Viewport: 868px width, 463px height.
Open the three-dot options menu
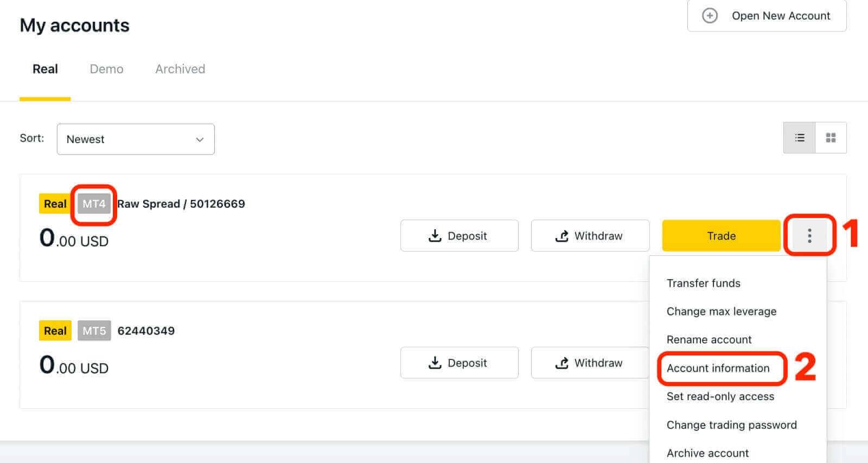click(x=809, y=235)
